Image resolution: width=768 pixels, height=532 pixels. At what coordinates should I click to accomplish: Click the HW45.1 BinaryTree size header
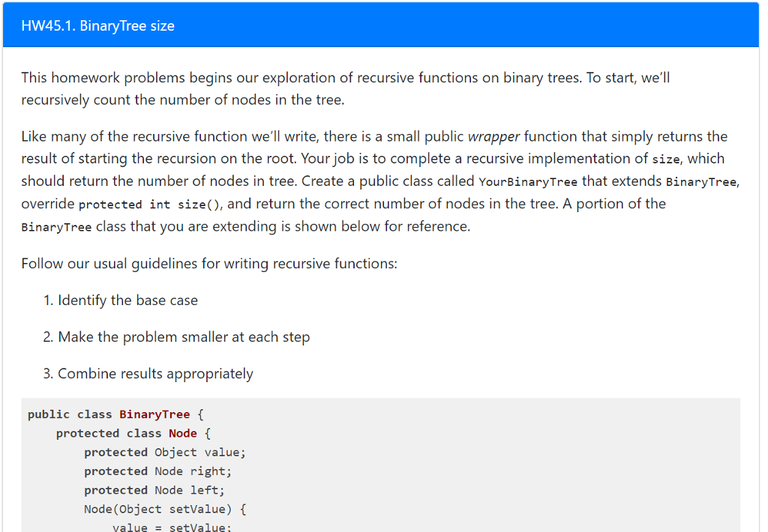(97, 25)
